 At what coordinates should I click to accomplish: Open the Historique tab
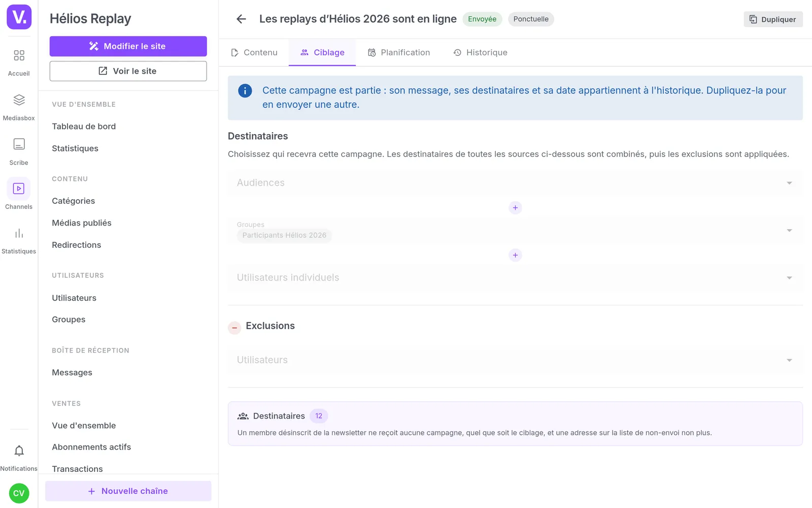coord(481,52)
